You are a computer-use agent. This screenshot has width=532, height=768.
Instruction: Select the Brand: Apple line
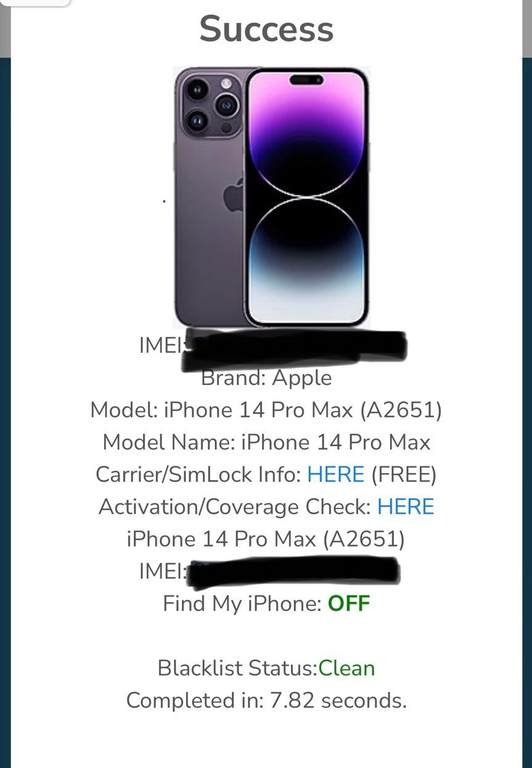click(266, 378)
